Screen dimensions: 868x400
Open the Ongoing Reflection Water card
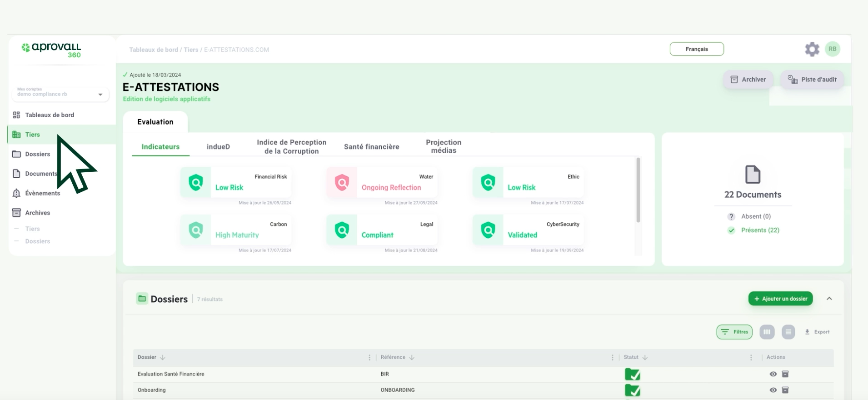382,182
